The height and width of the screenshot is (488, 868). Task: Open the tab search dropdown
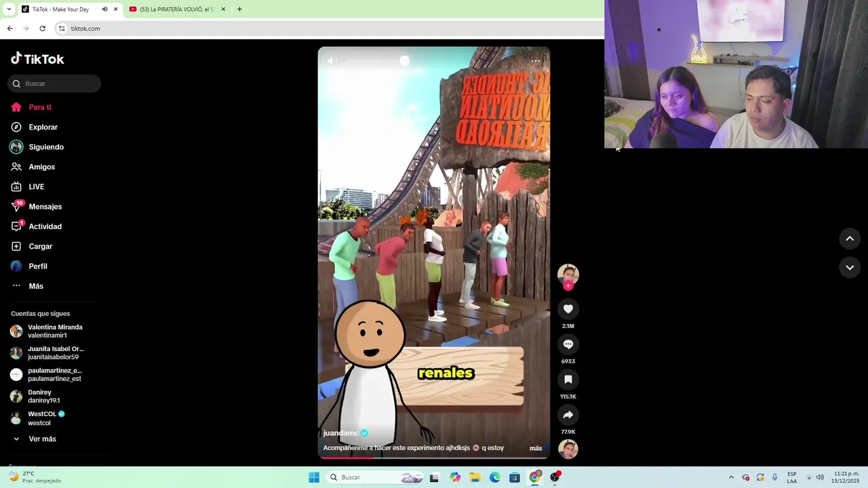click(9, 9)
